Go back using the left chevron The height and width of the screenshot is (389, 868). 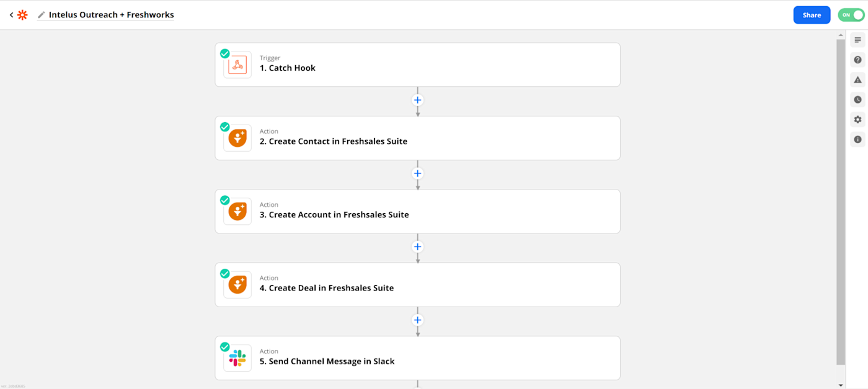click(11, 15)
